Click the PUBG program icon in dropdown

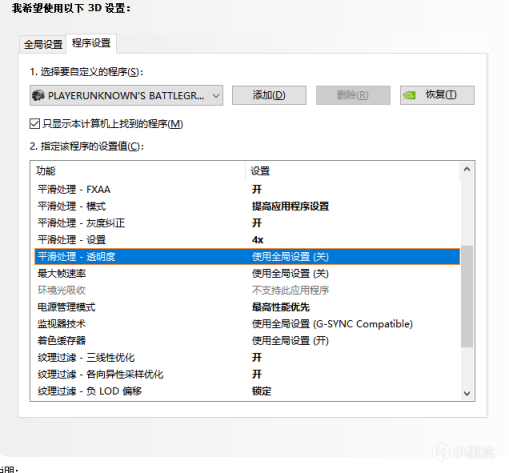38,96
